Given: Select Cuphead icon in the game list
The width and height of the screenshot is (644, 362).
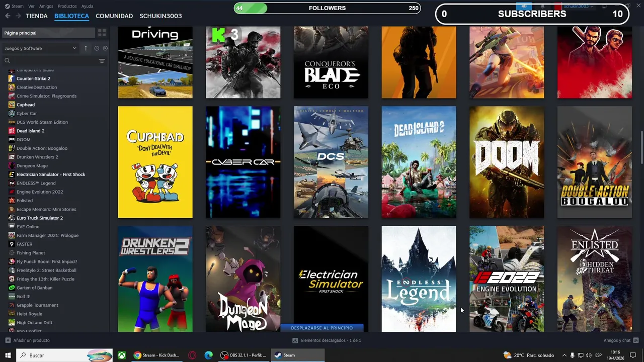Looking at the screenshot, I should pyautogui.click(x=12, y=105).
